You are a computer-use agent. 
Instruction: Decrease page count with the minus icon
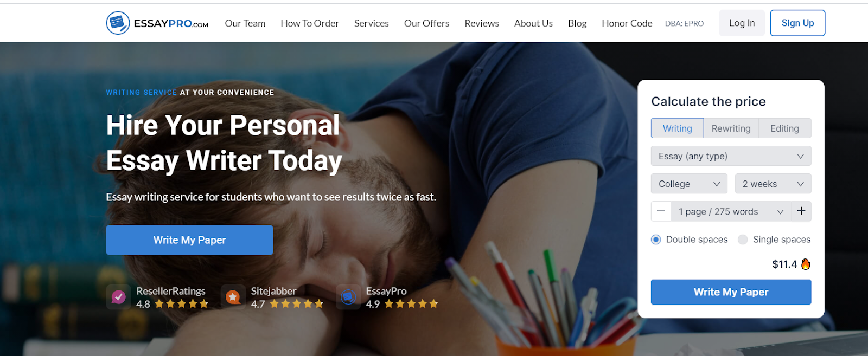[661, 211]
